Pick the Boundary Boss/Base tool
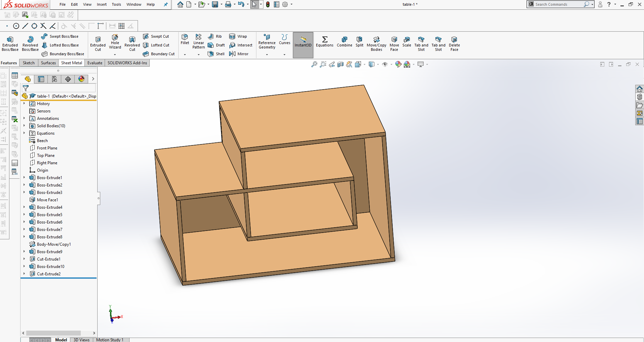 pos(63,54)
